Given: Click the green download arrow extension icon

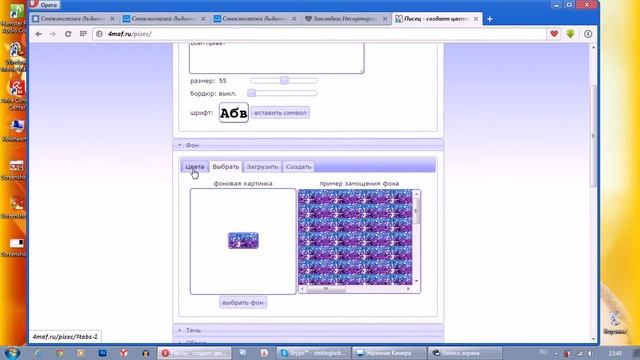Looking at the screenshot, I should pyautogui.click(x=570, y=34).
